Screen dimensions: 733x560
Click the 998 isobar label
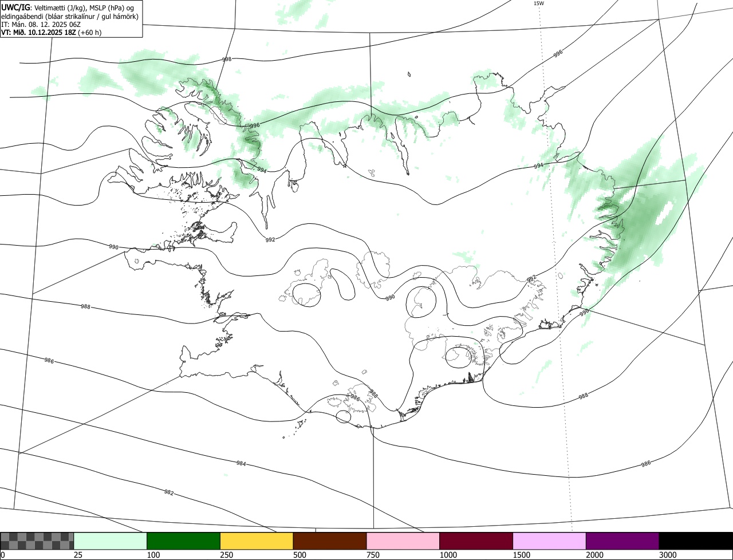(x=227, y=60)
